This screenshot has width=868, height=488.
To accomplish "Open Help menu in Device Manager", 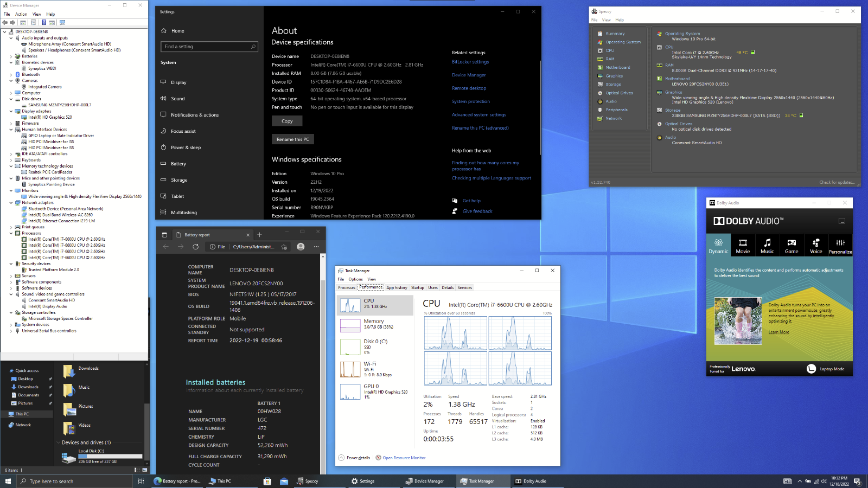I will click(x=50, y=14).
